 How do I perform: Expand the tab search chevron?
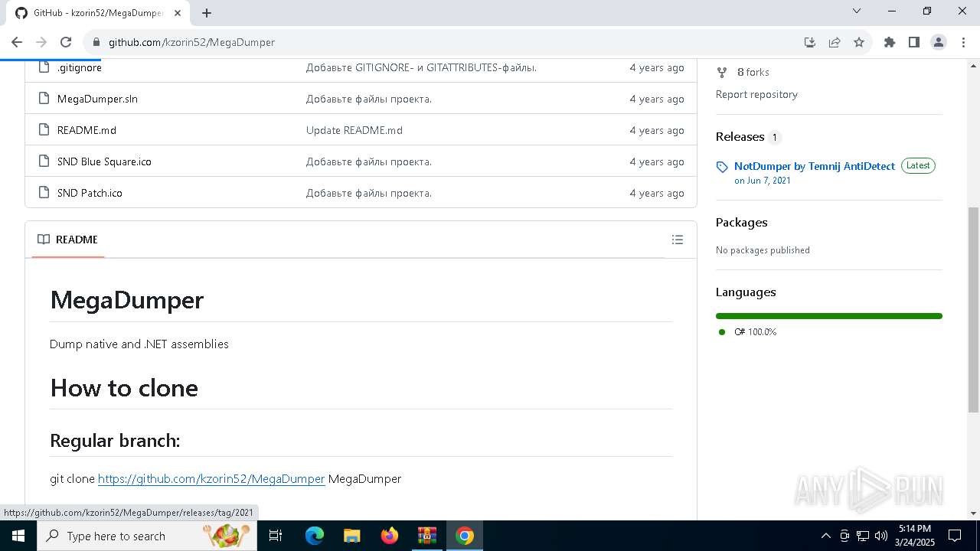tap(857, 11)
